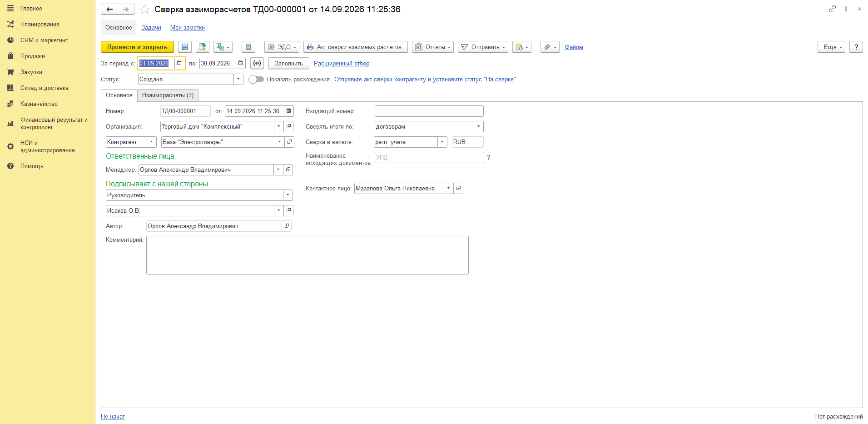Viewport: 868px width, 424px height.
Task: Go forward with the right arrow button
Action: pos(126,9)
